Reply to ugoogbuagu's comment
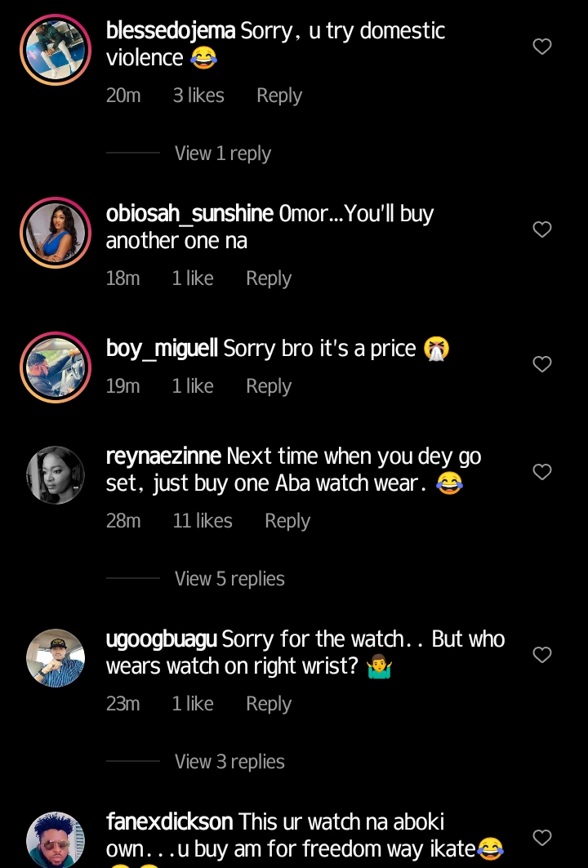This screenshot has width=588, height=868. [269, 704]
